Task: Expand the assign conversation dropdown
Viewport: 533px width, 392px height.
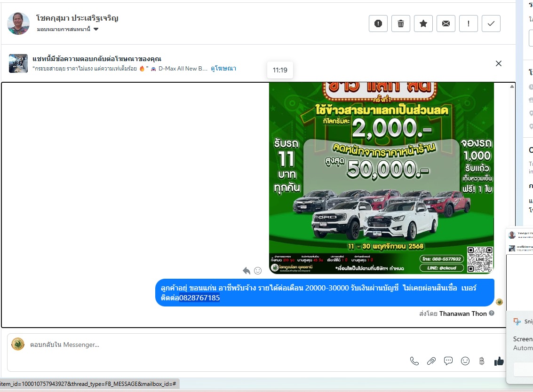Action: click(96, 29)
